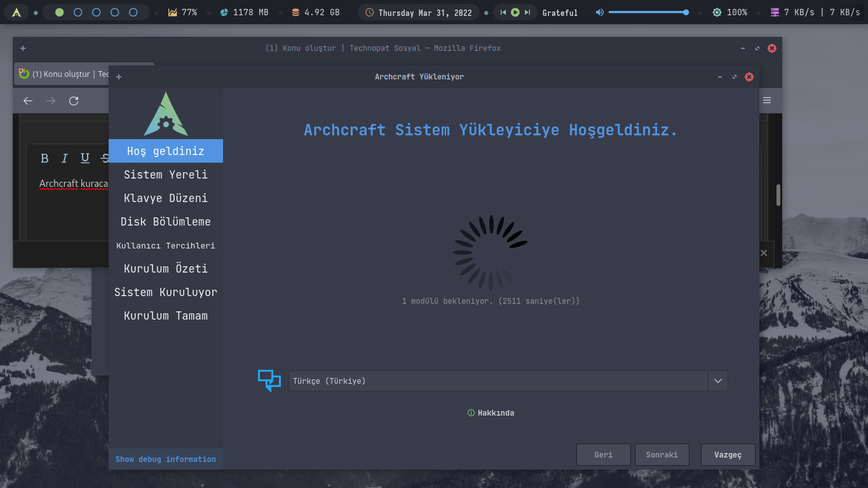Close the Firefox window
This screenshot has width=868, height=488.
(772, 48)
